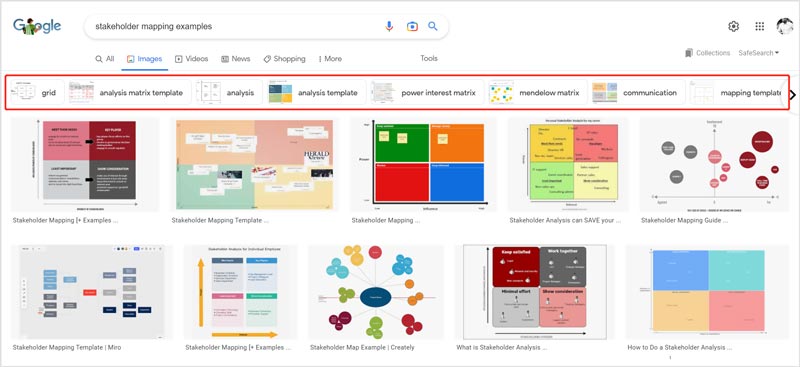Screen dimensions: 800x367
Task: Open 'Stakeholder Mapping Template | Miro' link
Action: pyautogui.click(x=67, y=348)
